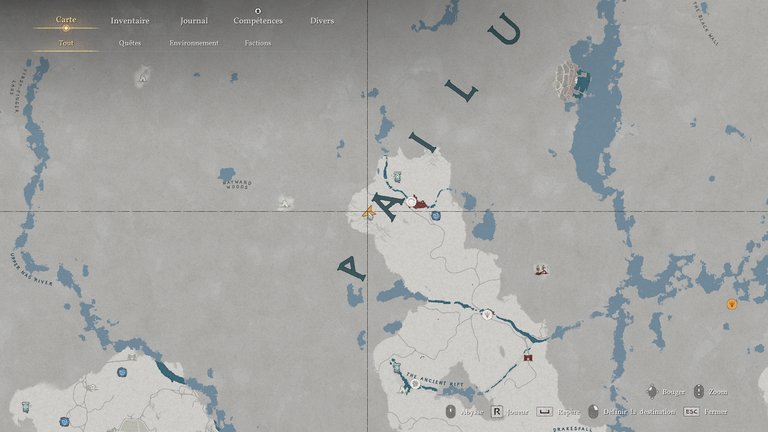768x432 pixels.
Task: Click the blue swirl marker near the player
Action: tap(435, 215)
